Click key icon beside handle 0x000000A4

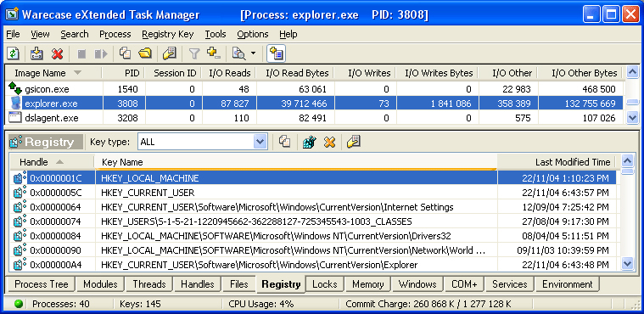pyautogui.click(x=20, y=264)
